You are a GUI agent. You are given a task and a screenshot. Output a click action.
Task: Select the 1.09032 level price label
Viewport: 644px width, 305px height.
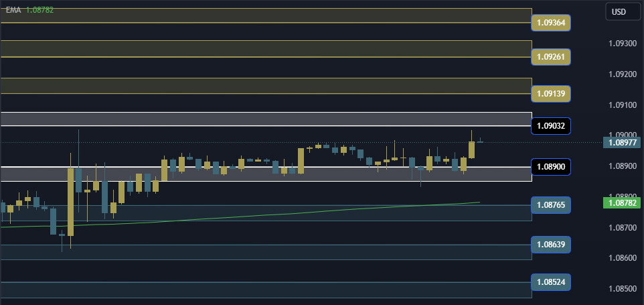coord(551,126)
